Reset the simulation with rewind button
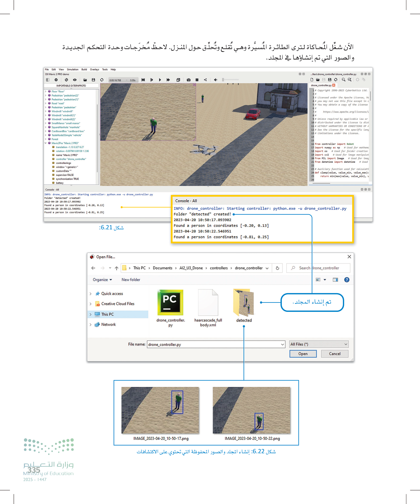The width and height of the screenshot is (420, 504). pos(143,80)
